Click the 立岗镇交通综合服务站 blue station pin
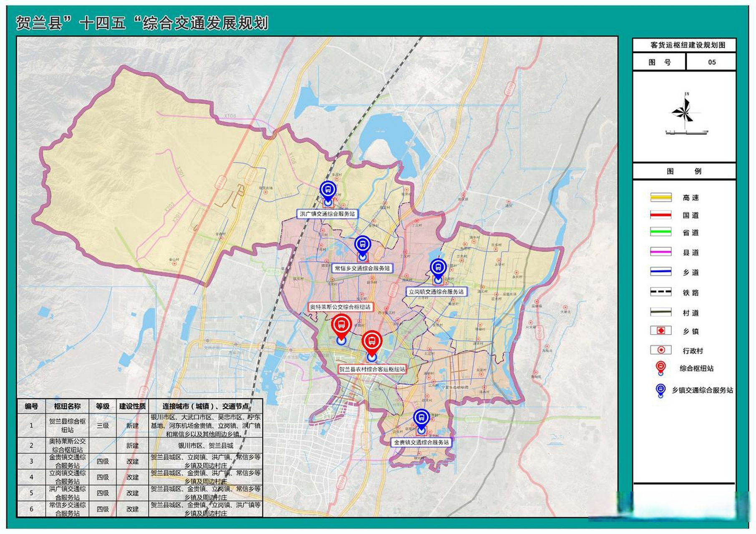The image size is (756, 534). [438, 271]
